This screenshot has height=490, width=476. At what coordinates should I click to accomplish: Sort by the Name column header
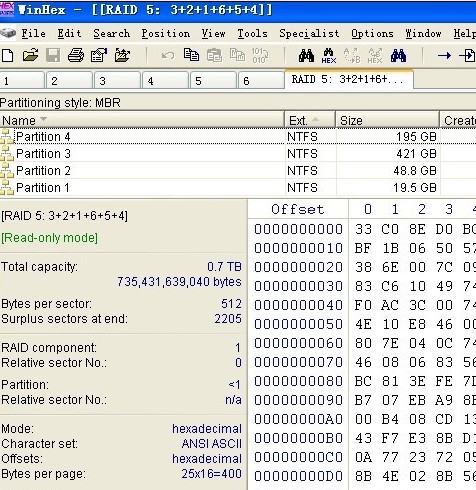click(142, 120)
